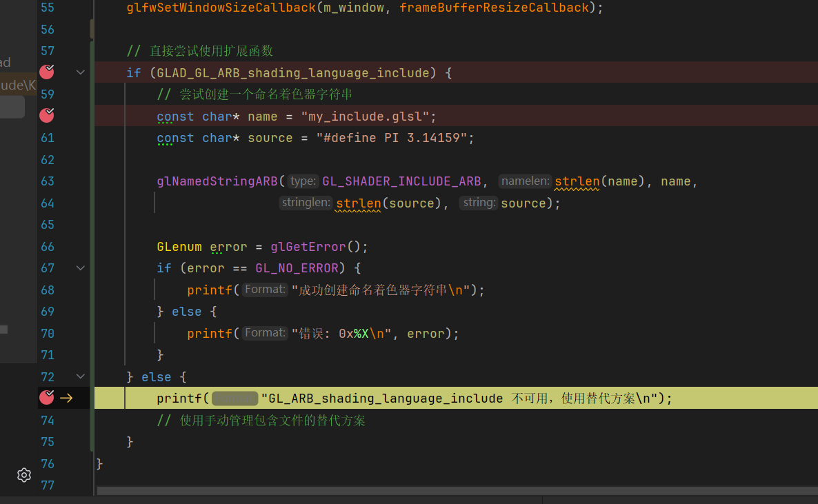Click the "my_include.glsl" string literal
818x504 pixels.
pos(365,117)
